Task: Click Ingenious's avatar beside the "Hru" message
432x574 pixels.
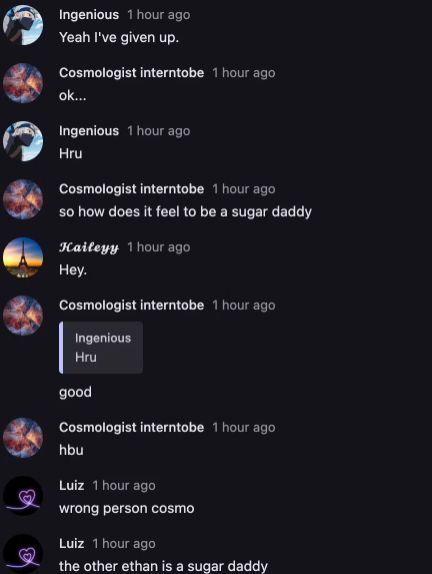Action: 23,141
